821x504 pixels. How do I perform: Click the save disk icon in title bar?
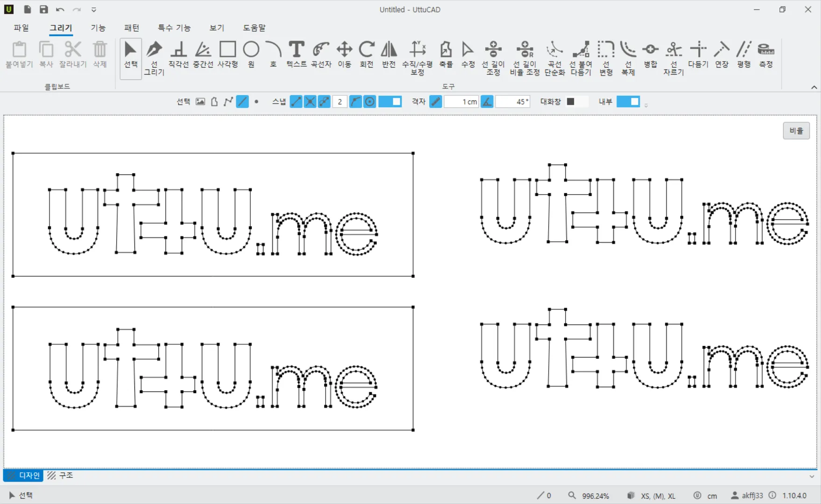[x=44, y=9]
